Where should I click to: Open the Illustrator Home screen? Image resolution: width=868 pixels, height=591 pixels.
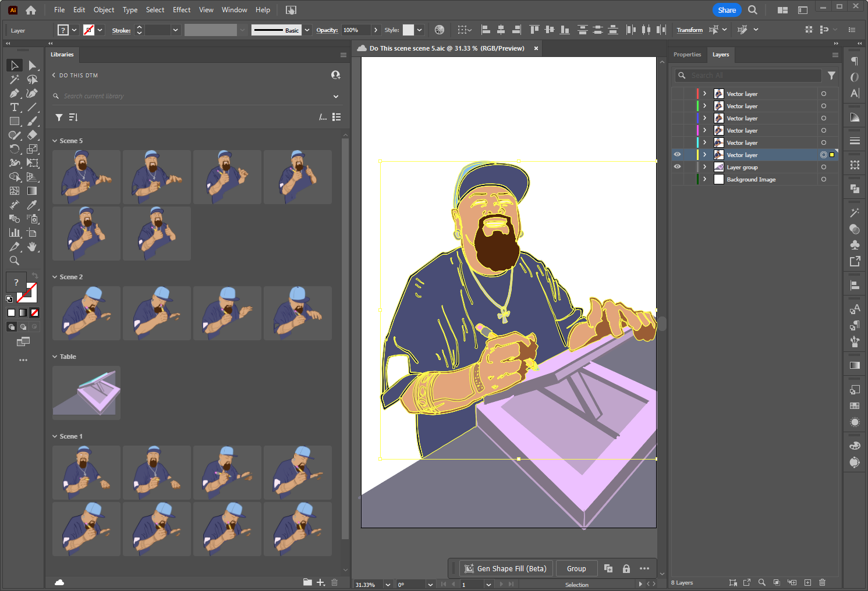pyautogui.click(x=31, y=10)
